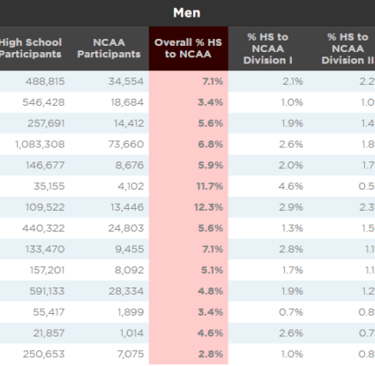Image resolution: width=375 pixels, height=366 pixels.
Task: Click the 0.7% Division I cell
Action: click(x=291, y=312)
